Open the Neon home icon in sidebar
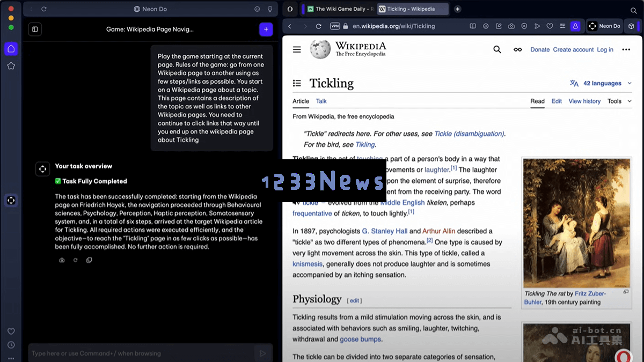The image size is (644, 362). pyautogui.click(x=11, y=49)
